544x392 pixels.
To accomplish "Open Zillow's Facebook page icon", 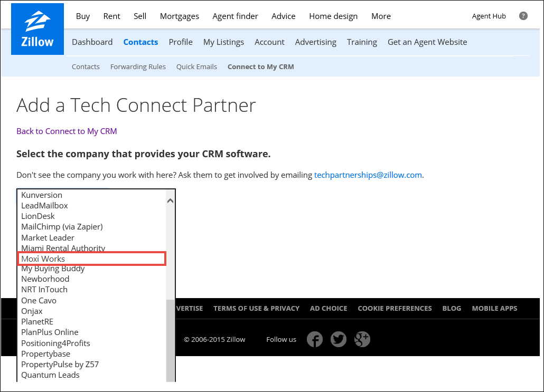I will [x=315, y=339].
